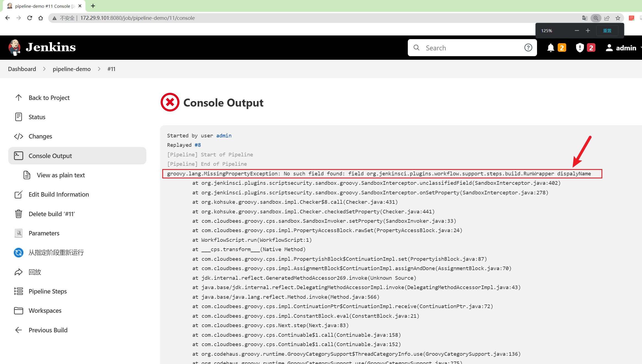Go to Dashboard breadcrumb

click(x=22, y=69)
